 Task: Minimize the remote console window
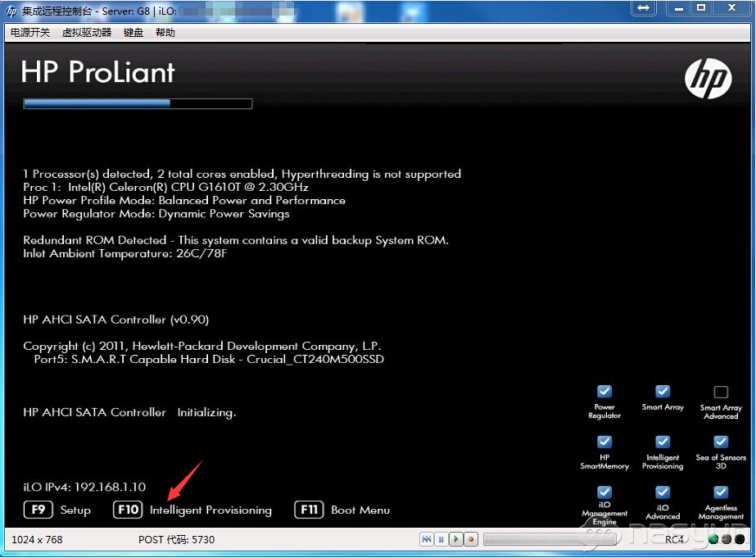[x=679, y=8]
